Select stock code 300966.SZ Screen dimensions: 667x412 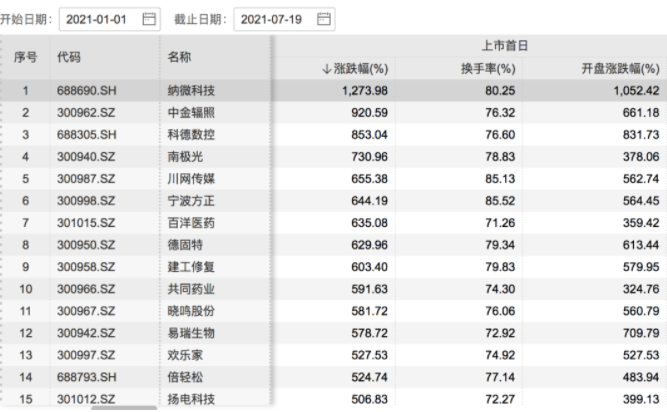(x=86, y=289)
